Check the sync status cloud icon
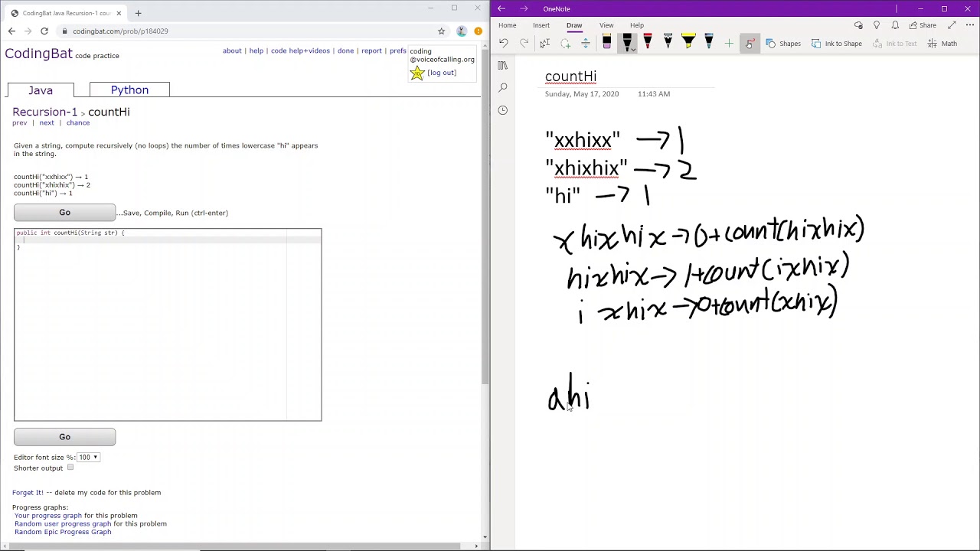Viewport: 980px width, 551px height. [858, 25]
